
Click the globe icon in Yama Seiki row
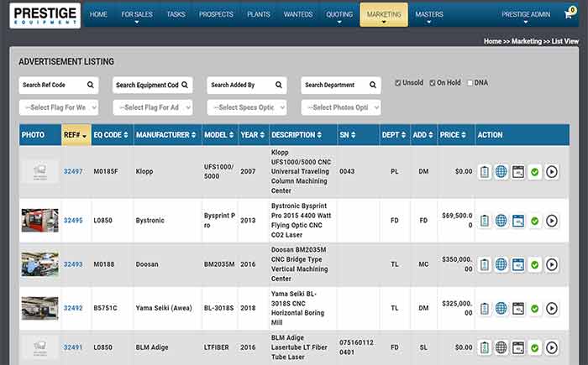tap(501, 308)
